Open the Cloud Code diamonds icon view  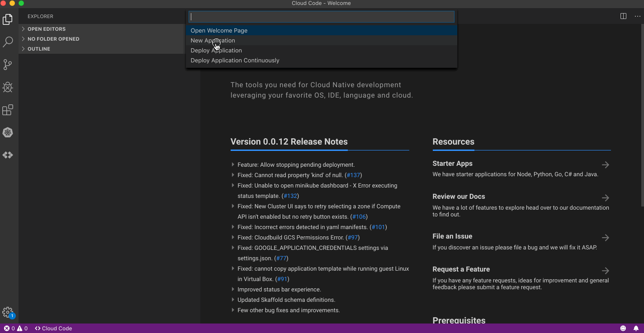coord(8,155)
